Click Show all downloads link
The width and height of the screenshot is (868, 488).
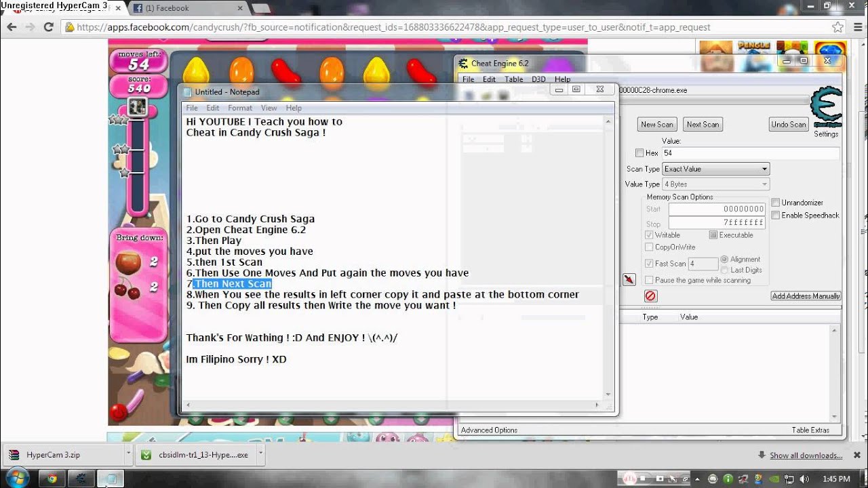pyautogui.click(x=806, y=455)
